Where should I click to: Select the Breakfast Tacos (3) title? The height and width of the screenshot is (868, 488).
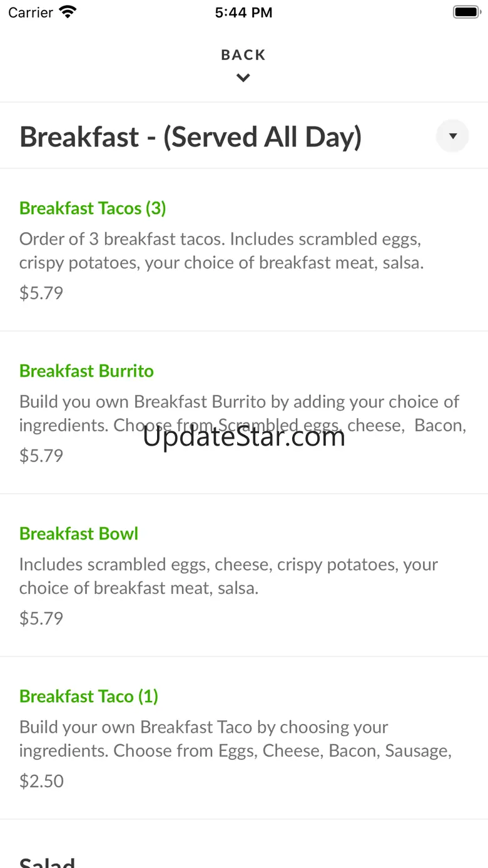(x=93, y=208)
